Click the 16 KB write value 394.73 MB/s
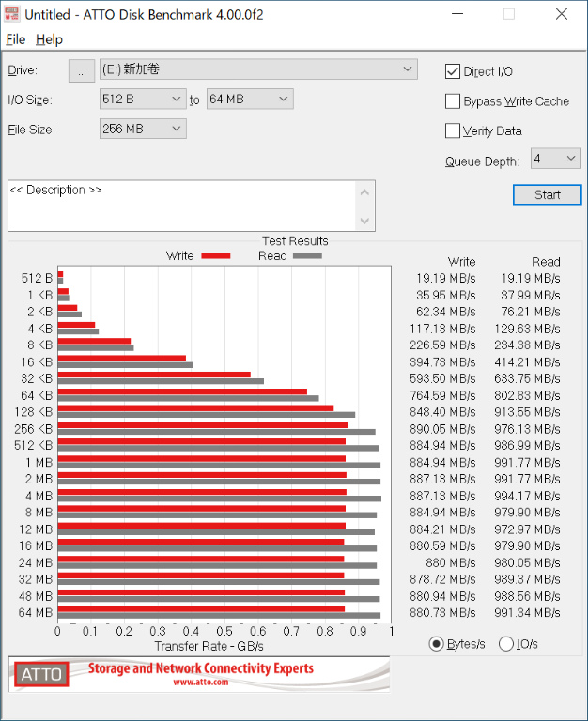Image resolution: width=588 pixels, height=721 pixels. 442,361
